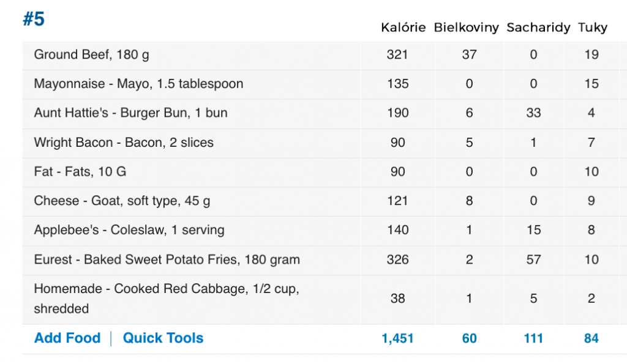Open the Mayonnaise - Mayo food entry
The width and height of the screenshot is (627, 364).
tap(138, 84)
